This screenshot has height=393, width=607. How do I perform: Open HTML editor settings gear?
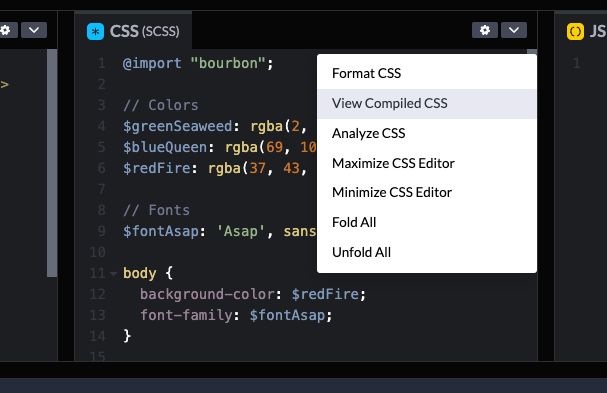5,30
